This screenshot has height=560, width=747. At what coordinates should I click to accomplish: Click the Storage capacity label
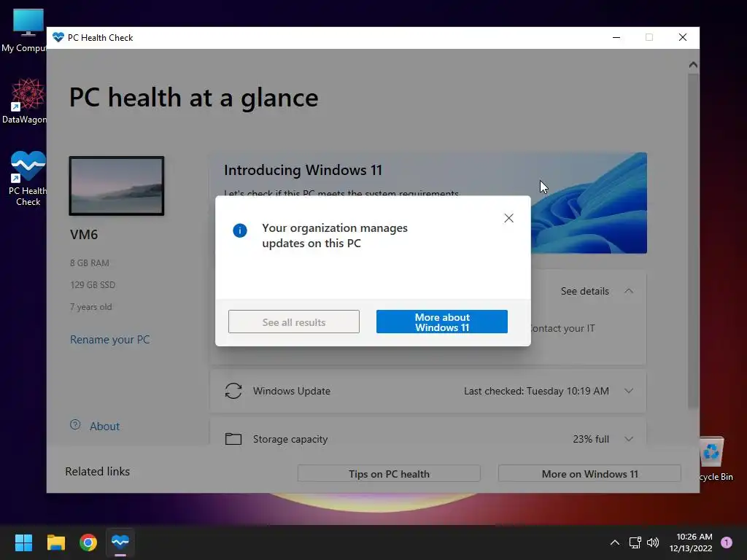pos(290,439)
